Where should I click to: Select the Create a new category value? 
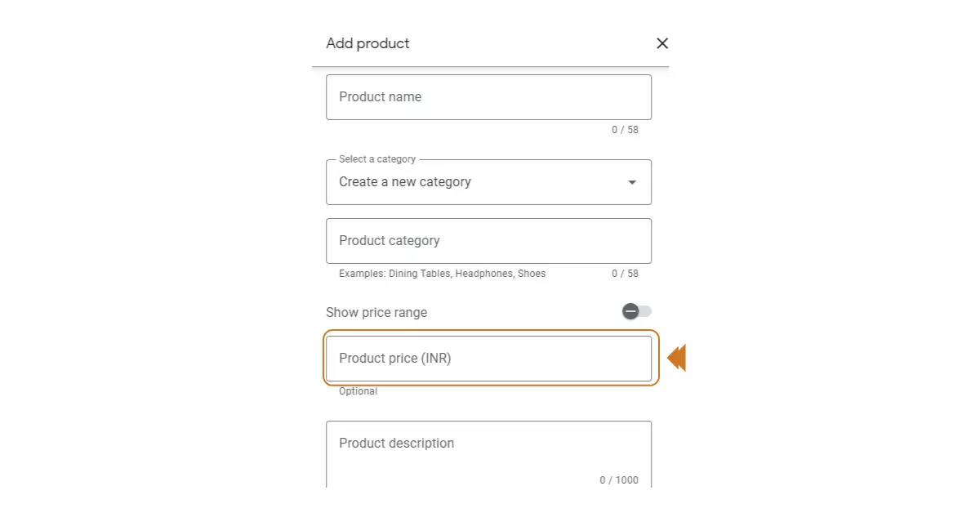(x=405, y=182)
